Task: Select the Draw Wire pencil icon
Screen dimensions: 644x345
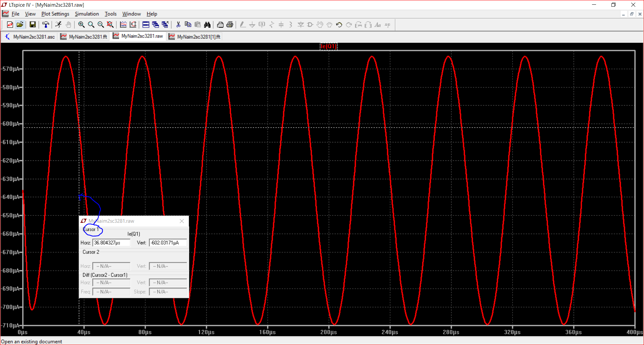Action: [x=243, y=24]
